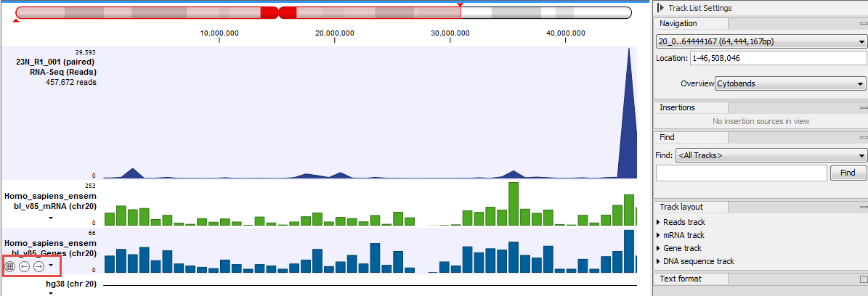
Task: Click the Location input field
Action: (777, 58)
